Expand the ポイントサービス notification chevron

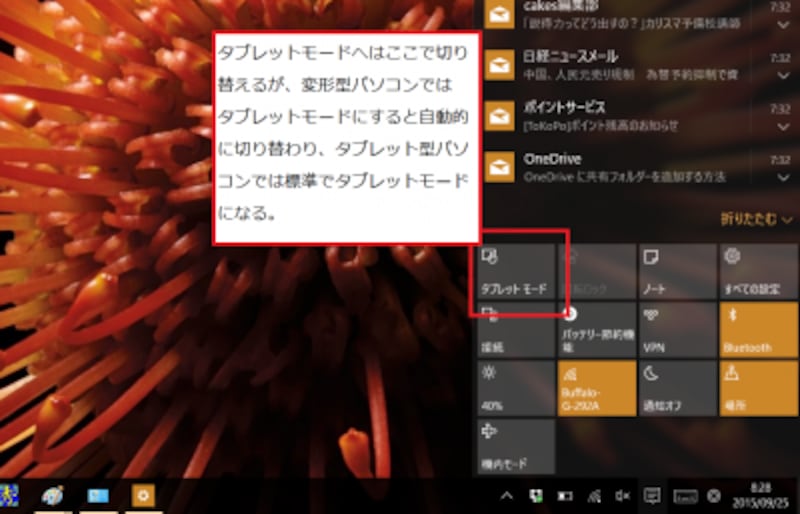click(x=783, y=126)
